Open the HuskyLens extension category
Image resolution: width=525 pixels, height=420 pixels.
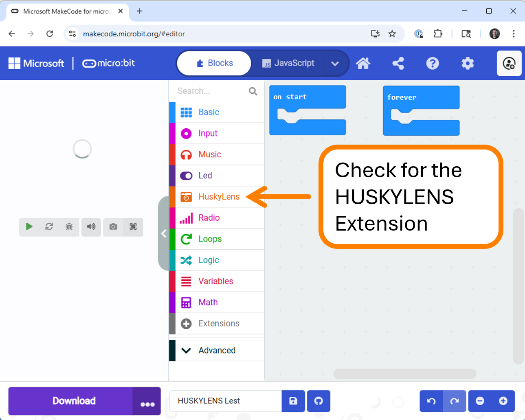217,197
